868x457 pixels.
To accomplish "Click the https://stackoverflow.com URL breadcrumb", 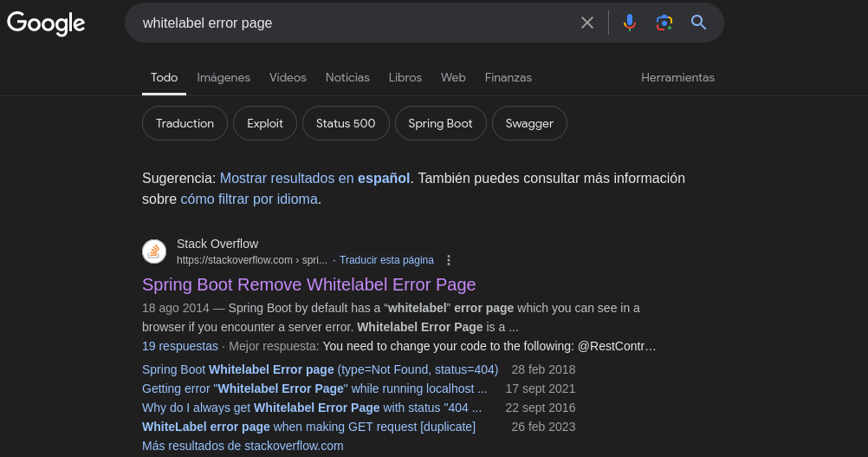I will point(252,260).
